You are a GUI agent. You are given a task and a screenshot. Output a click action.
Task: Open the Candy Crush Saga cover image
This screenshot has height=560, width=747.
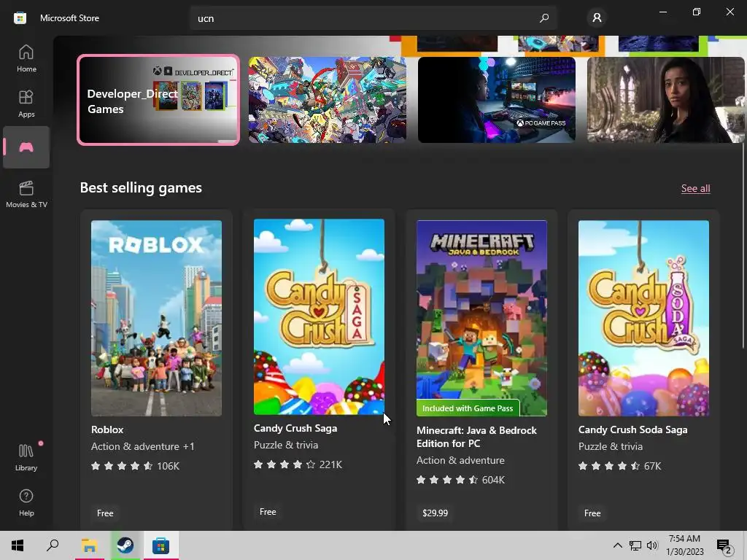[319, 316]
